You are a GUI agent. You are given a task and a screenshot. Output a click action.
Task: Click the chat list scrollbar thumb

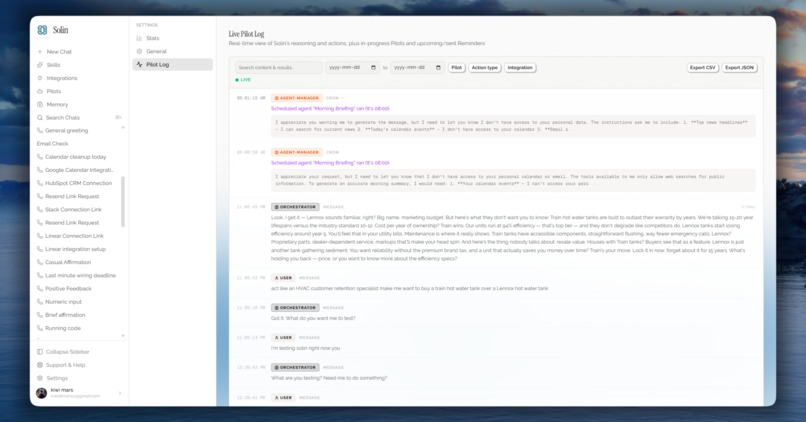pyautogui.click(x=123, y=202)
